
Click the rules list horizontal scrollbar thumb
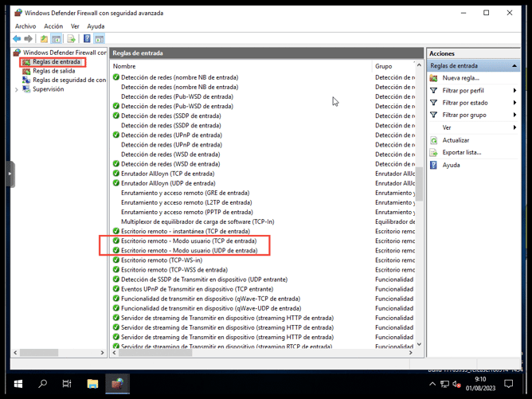(x=155, y=353)
